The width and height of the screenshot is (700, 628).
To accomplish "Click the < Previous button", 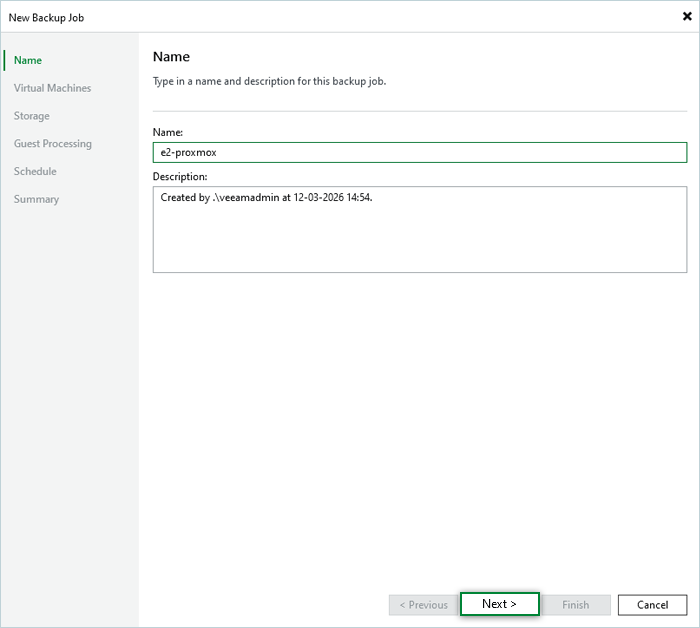I will (x=423, y=604).
